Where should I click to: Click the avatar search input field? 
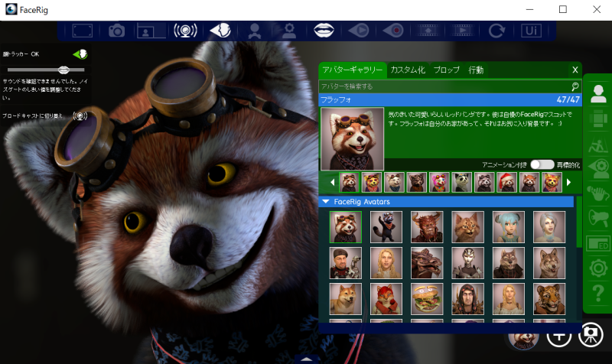pyautogui.click(x=445, y=86)
